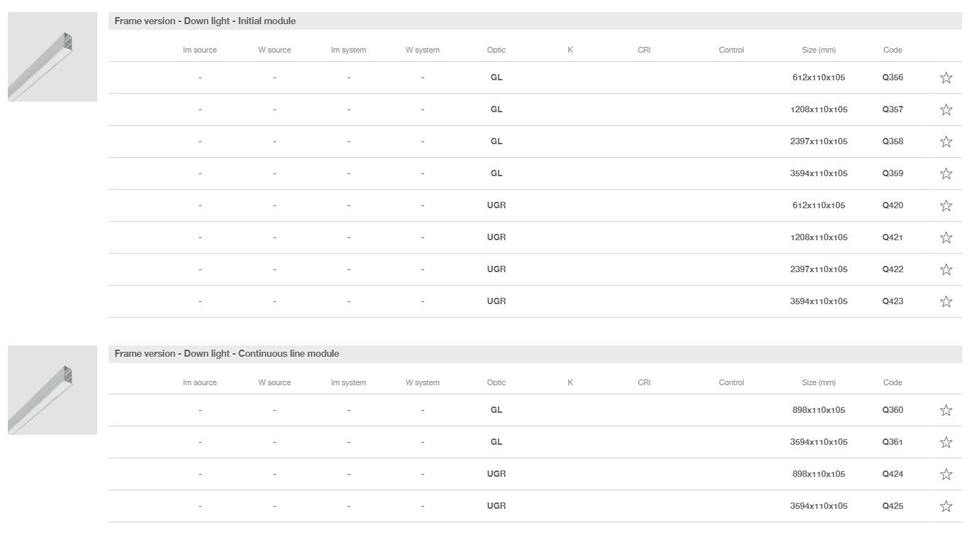The width and height of the screenshot is (980, 533).
Task: Click the star beside code Q423
Action: 946,302
